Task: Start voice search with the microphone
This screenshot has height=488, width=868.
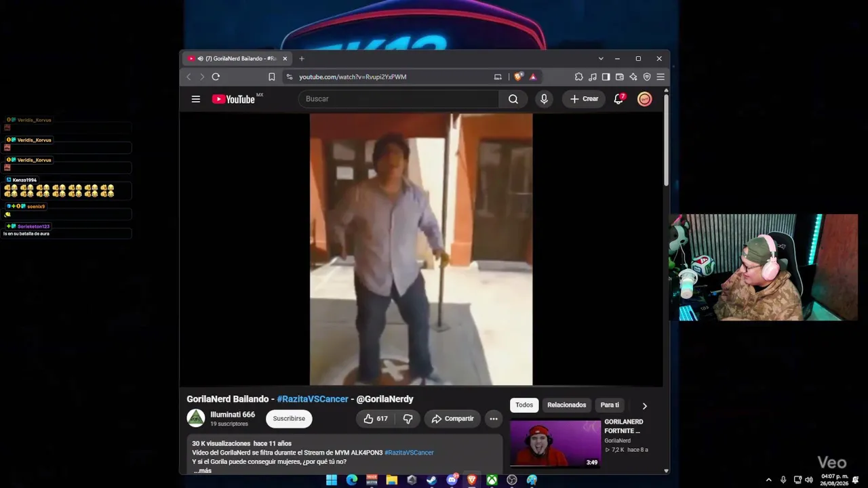Action: point(544,99)
